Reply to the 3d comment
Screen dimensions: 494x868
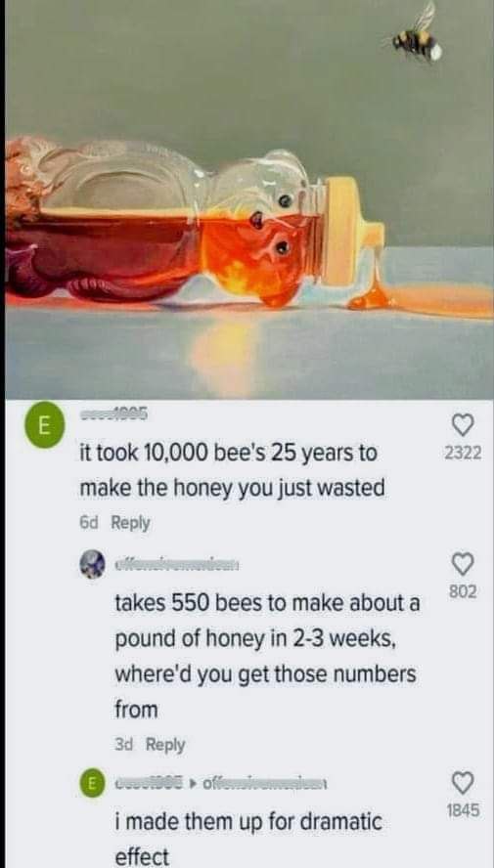165,745
